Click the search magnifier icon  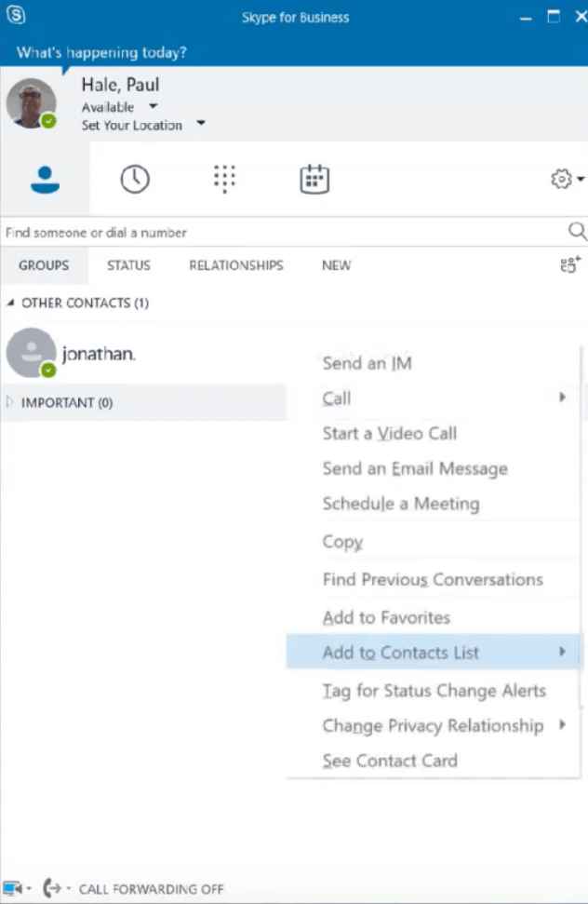(577, 232)
